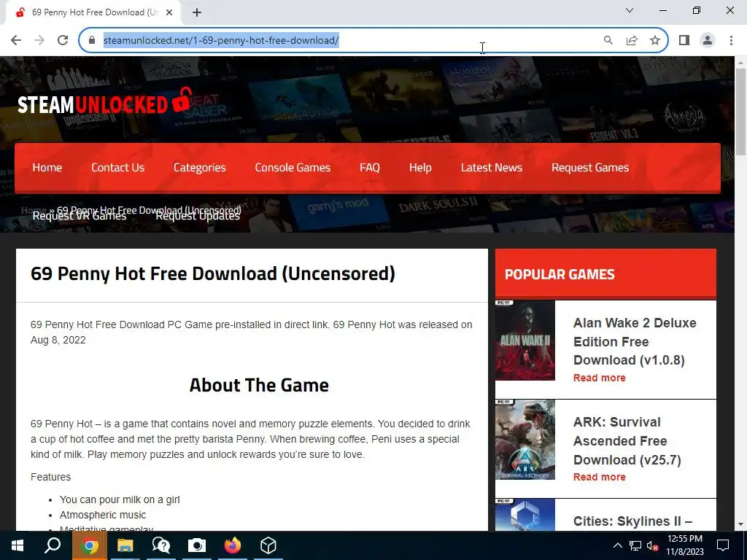This screenshot has height=560, width=747.
Task: Click the Atmospheric music list item
Action: click(x=103, y=515)
